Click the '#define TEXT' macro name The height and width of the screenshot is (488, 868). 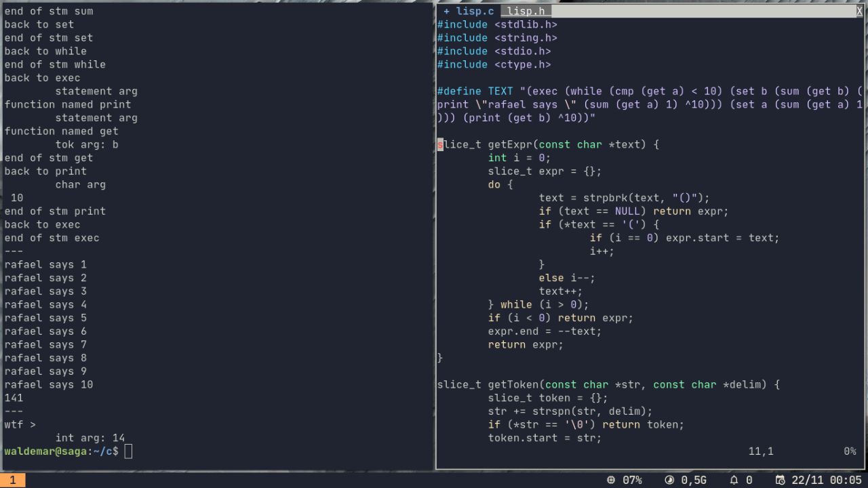click(x=500, y=91)
